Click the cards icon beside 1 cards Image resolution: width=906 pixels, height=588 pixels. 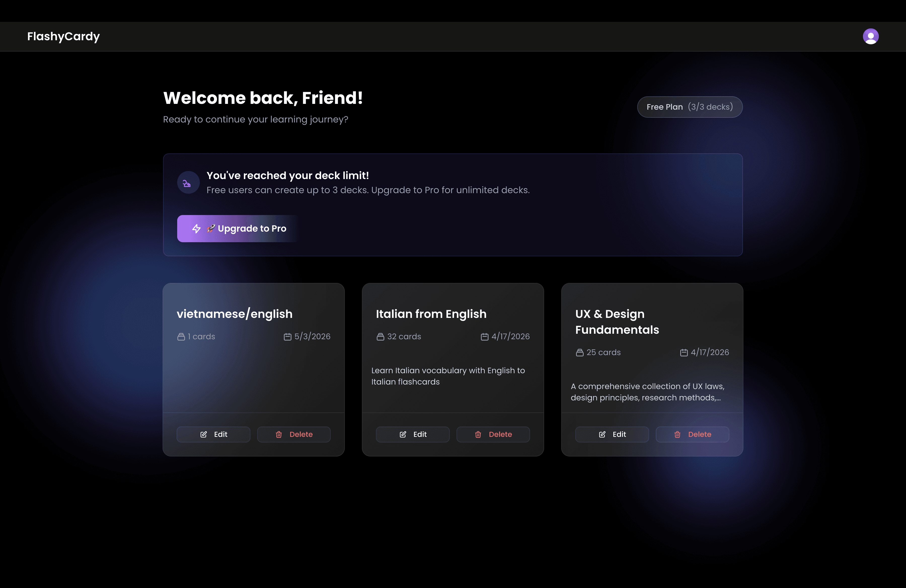181,337
